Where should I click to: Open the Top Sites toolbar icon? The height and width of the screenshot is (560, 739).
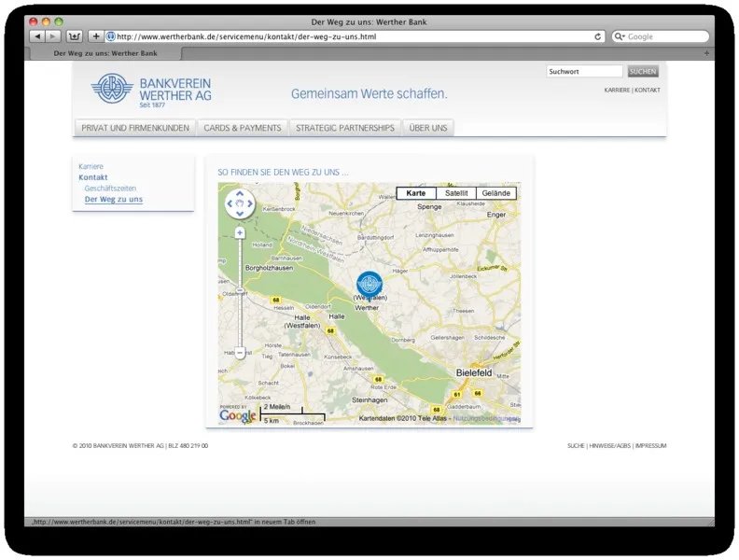[x=75, y=36]
